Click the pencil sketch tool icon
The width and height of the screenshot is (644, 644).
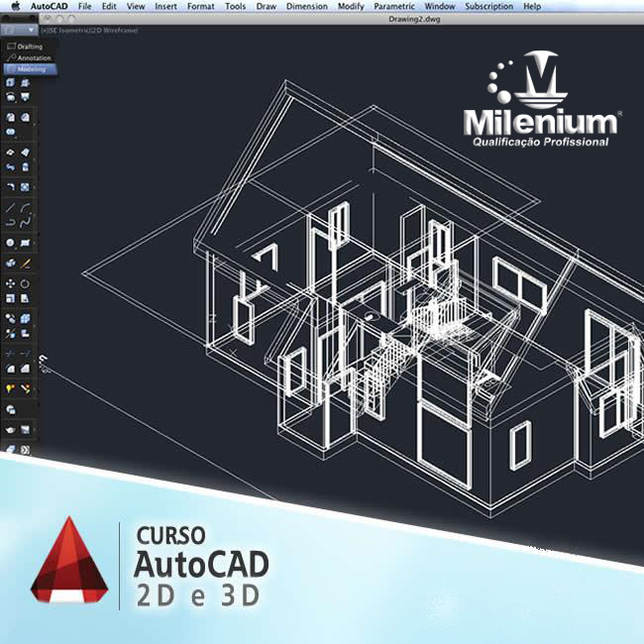26,264
